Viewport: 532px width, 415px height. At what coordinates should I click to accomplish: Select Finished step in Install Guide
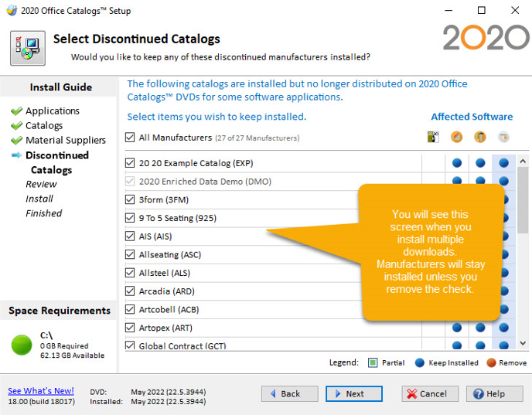point(44,213)
